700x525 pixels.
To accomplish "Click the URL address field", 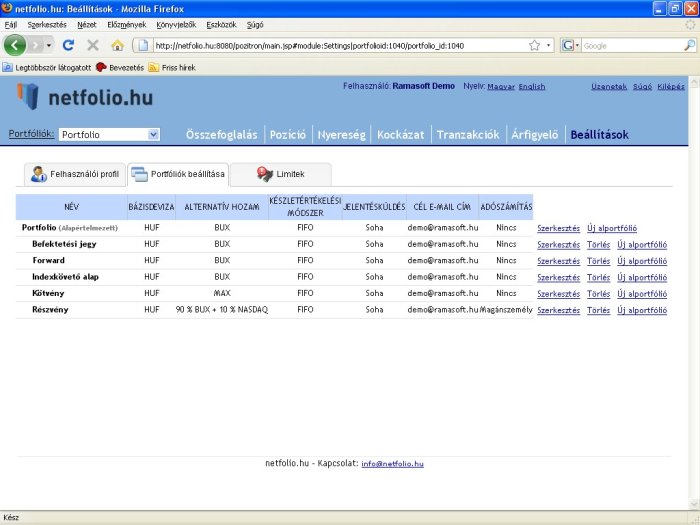I will [339, 46].
